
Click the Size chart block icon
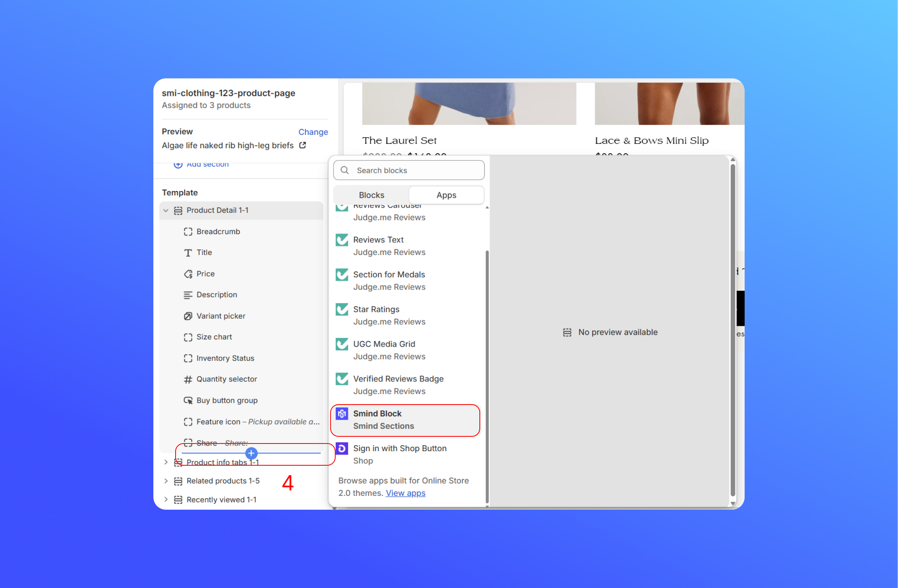(188, 338)
